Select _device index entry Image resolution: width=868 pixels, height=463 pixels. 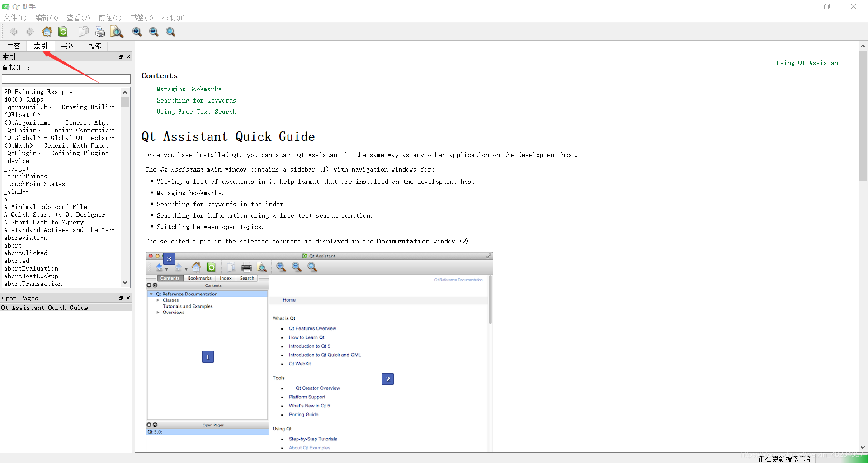17,161
